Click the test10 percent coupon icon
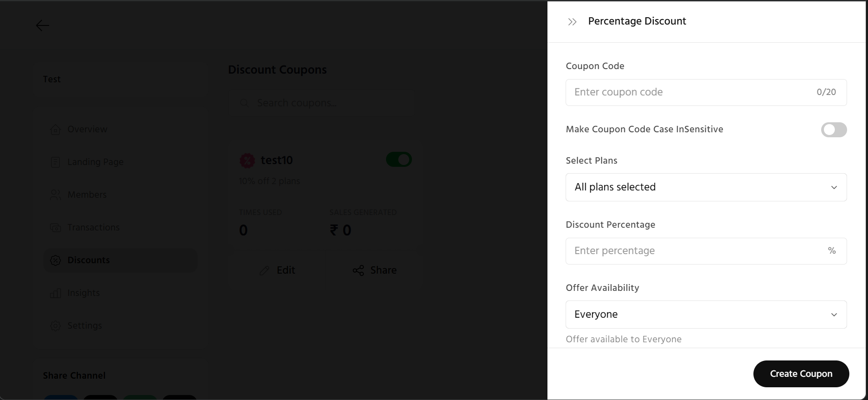This screenshot has width=868, height=400. [x=247, y=160]
